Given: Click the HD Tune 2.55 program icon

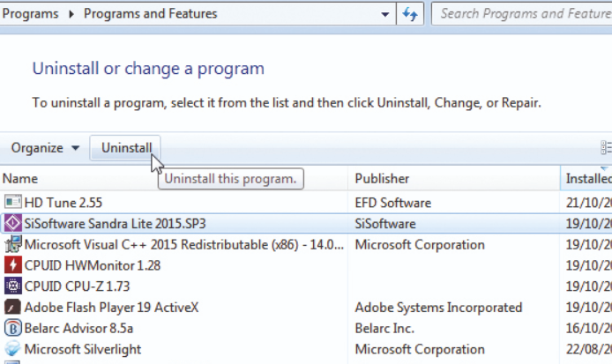Looking at the screenshot, I should pyautogui.click(x=13, y=202).
